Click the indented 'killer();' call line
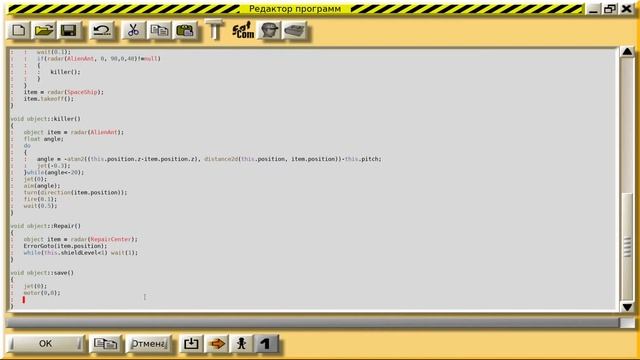The height and width of the screenshot is (360, 640). (x=65, y=72)
